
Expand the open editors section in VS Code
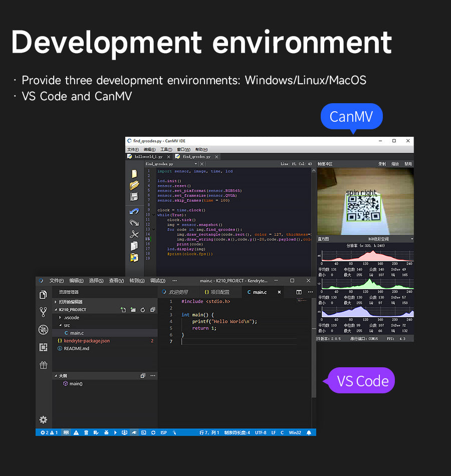[105, 302]
